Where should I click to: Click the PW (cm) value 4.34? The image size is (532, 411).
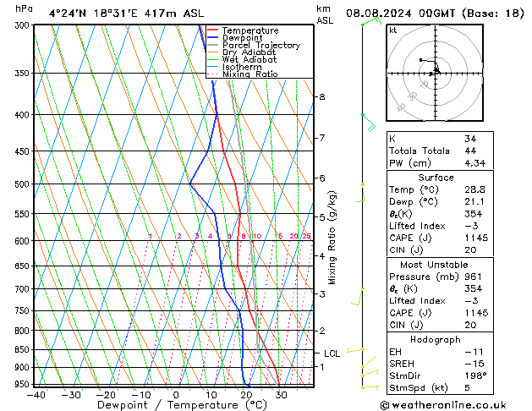click(475, 163)
